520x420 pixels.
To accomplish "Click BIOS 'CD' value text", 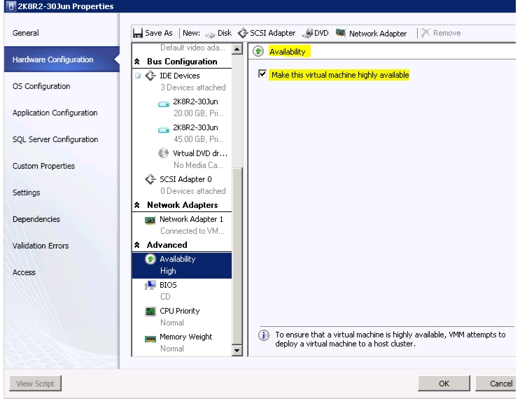I will [165, 297].
